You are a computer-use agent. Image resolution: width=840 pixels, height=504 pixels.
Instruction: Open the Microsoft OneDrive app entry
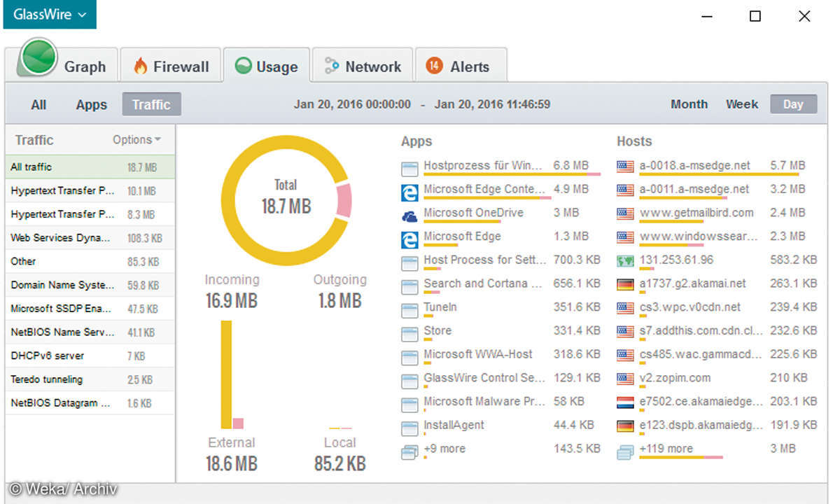(x=473, y=213)
